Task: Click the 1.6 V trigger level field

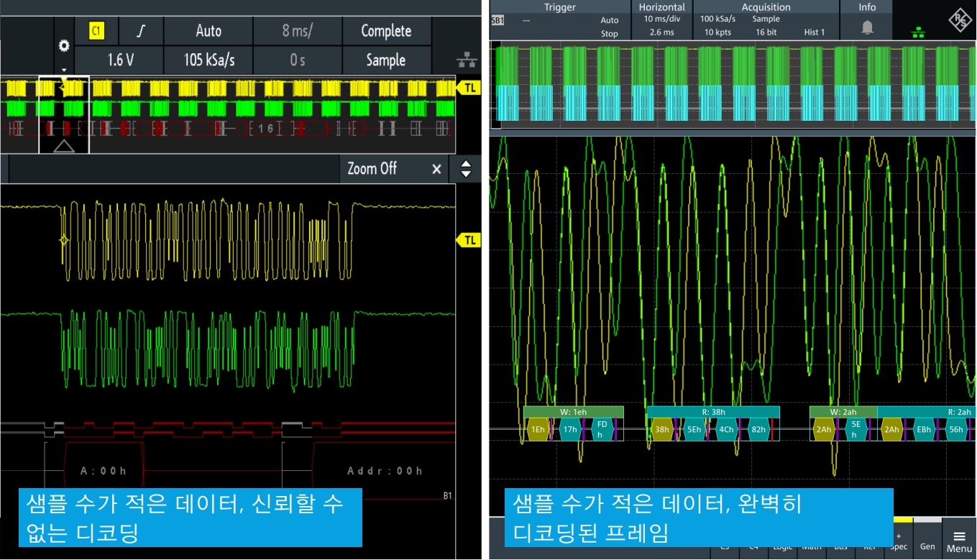Action: click(119, 60)
